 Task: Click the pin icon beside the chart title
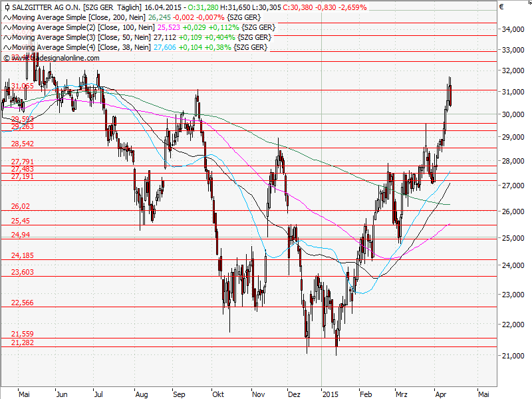[6, 7]
